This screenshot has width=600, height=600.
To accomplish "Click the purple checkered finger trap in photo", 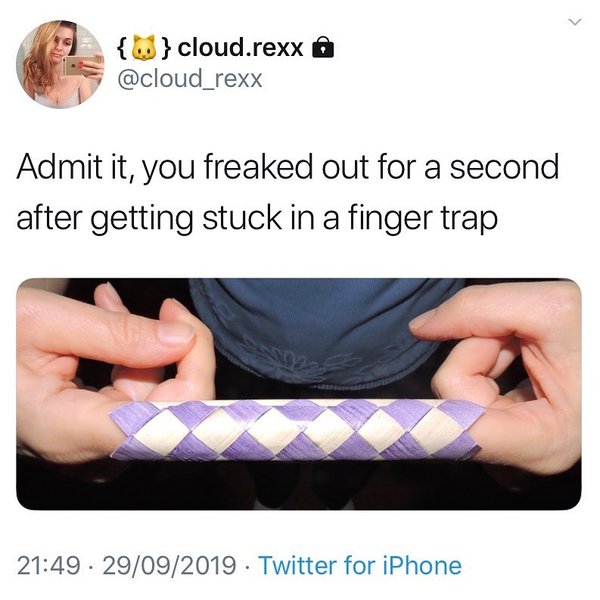I will [x=297, y=430].
